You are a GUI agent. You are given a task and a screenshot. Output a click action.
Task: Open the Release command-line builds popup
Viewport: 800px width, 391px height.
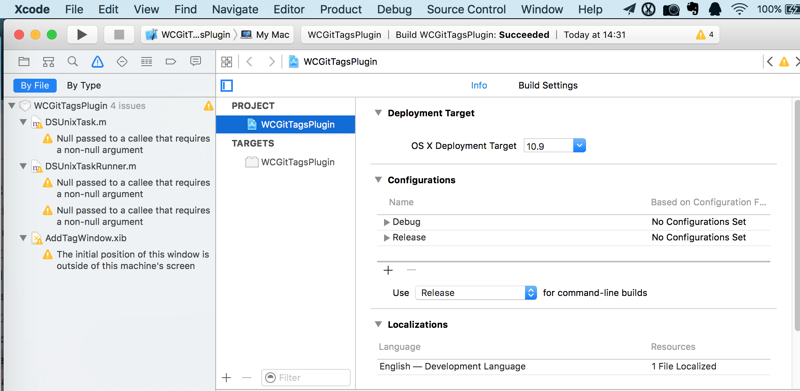(476, 292)
